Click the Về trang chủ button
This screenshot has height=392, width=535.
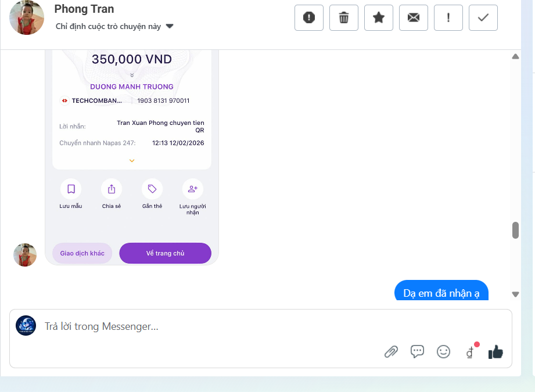(165, 253)
